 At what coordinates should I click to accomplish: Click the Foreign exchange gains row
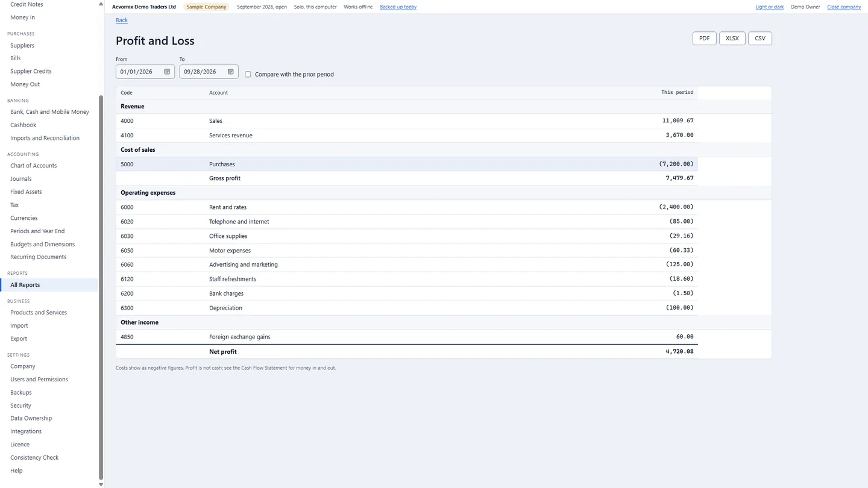pos(407,337)
